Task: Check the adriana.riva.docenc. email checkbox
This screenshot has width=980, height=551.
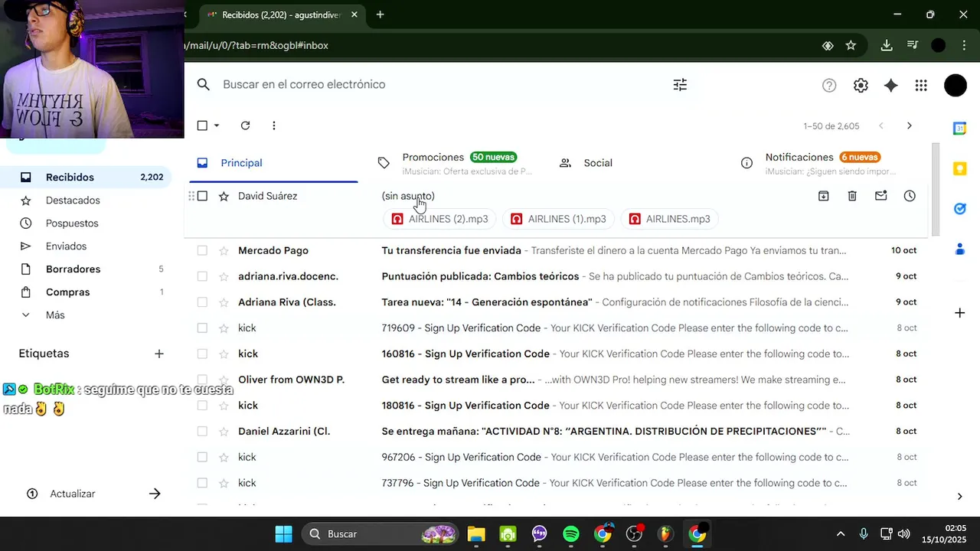Action: 202,276
